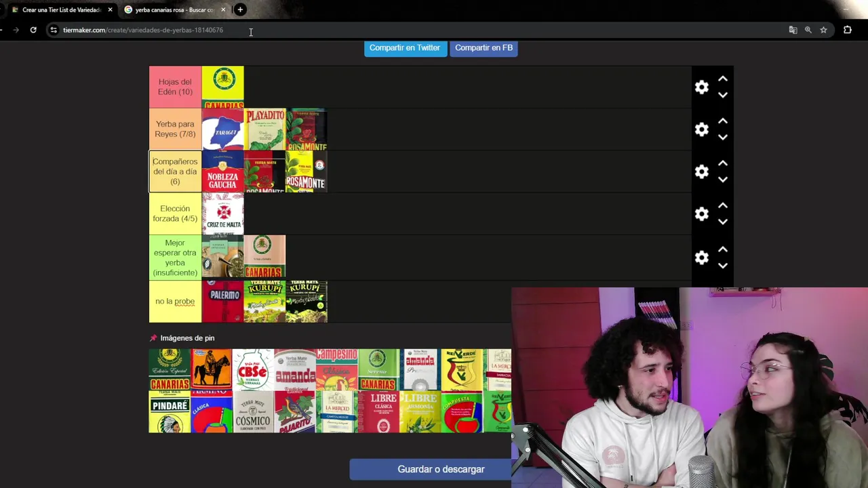Select green Rosamonte in Reyes tier
868x488 pixels.
point(307,129)
